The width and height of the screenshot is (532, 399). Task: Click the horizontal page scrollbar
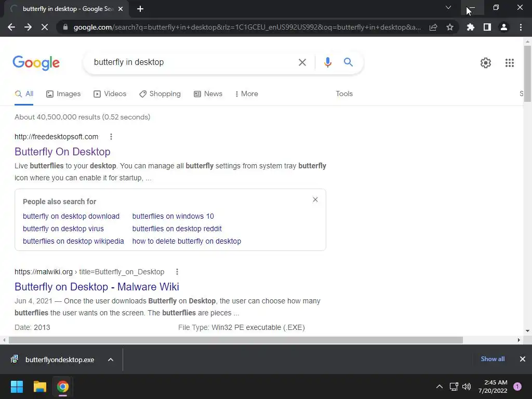pyautogui.click(x=235, y=340)
